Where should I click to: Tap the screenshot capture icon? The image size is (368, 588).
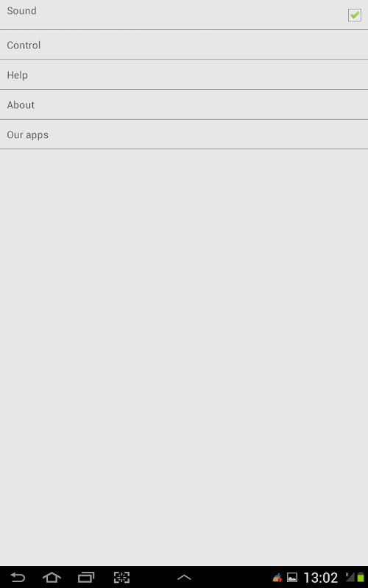point(121,577)
